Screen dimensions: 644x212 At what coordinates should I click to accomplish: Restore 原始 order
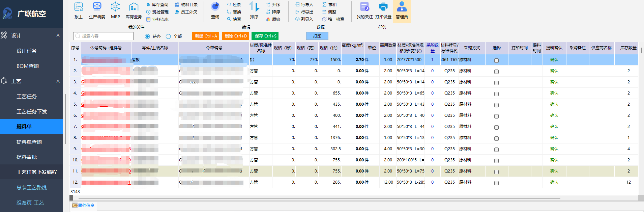coord(273,19)
